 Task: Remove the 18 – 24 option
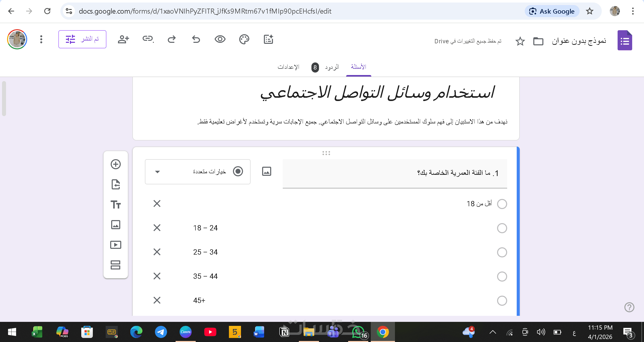(157, 228)
